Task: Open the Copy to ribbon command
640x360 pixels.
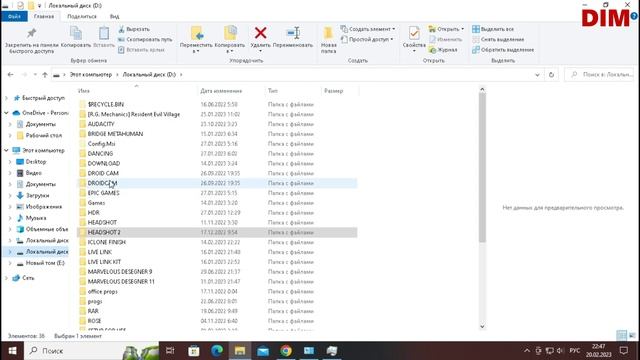Action: (230, 40)
